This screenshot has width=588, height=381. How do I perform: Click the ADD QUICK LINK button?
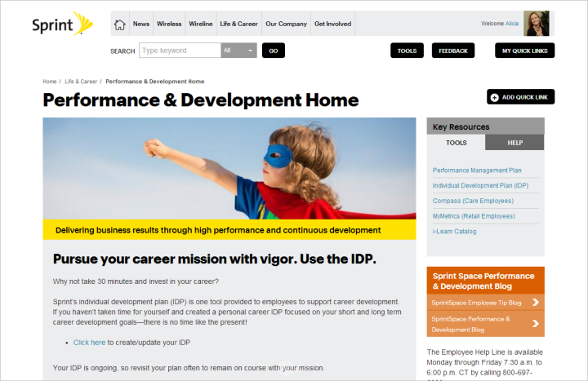pos(520,97)
